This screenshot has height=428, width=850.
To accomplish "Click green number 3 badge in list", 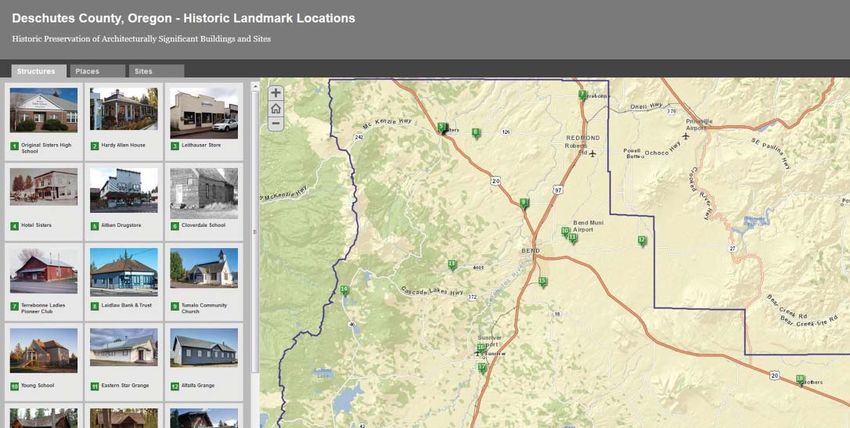I will coord(175,146).
